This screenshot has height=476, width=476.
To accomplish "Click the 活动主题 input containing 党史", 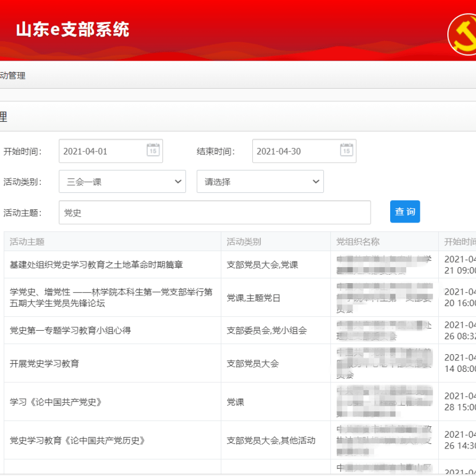I will (215, 212).
